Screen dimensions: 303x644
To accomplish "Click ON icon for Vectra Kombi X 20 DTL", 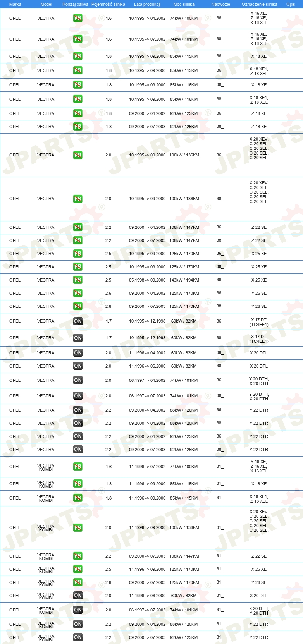I will click(x=78, y=596).
